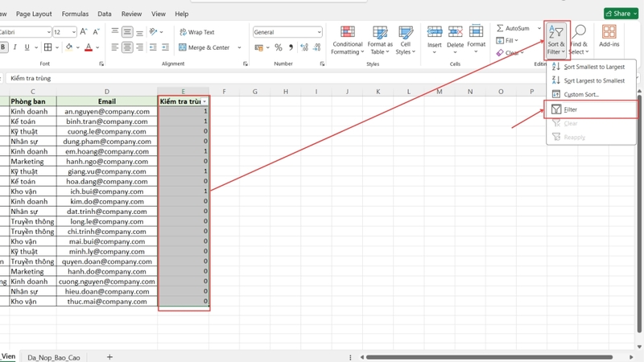Screen dimensions: 644x362
Task: Open the View tab
Action: point(159,14)
